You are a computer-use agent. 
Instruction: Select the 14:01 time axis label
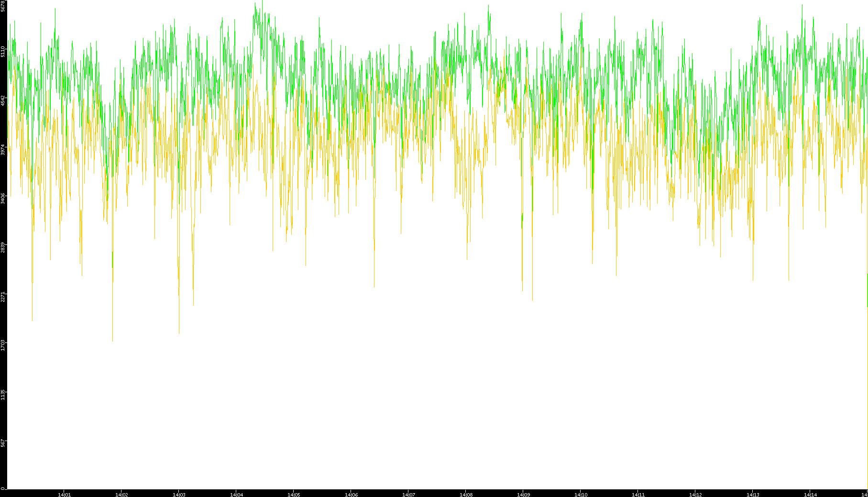pos(64,495)
